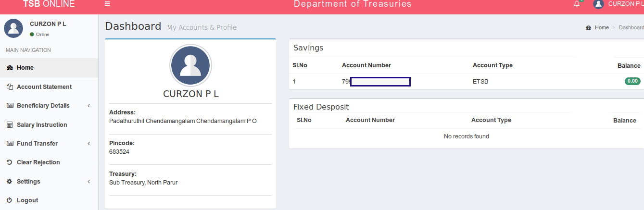Screen dimensions: 644x210
Task: Expand the Beneficiary Details submenu arrow
Action: [89, 106]
